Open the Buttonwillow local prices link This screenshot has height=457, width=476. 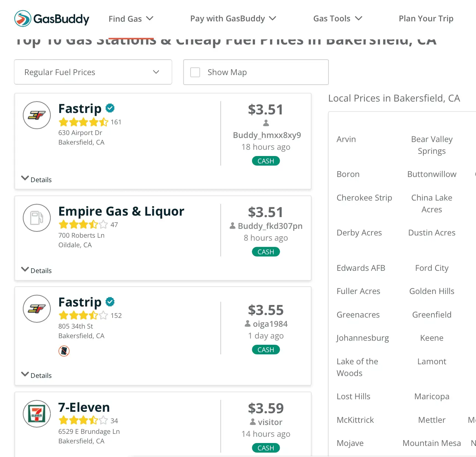(x=431, y=174)
